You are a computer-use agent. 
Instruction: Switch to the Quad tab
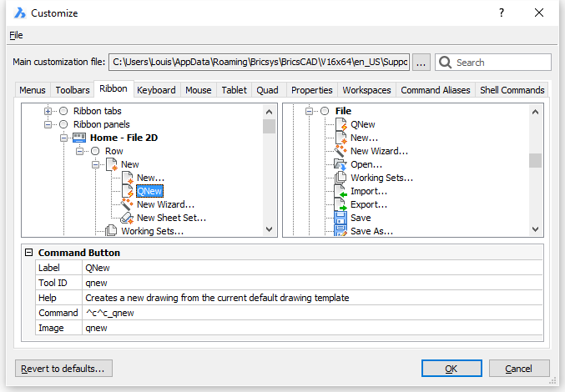[x=267, y=90]
